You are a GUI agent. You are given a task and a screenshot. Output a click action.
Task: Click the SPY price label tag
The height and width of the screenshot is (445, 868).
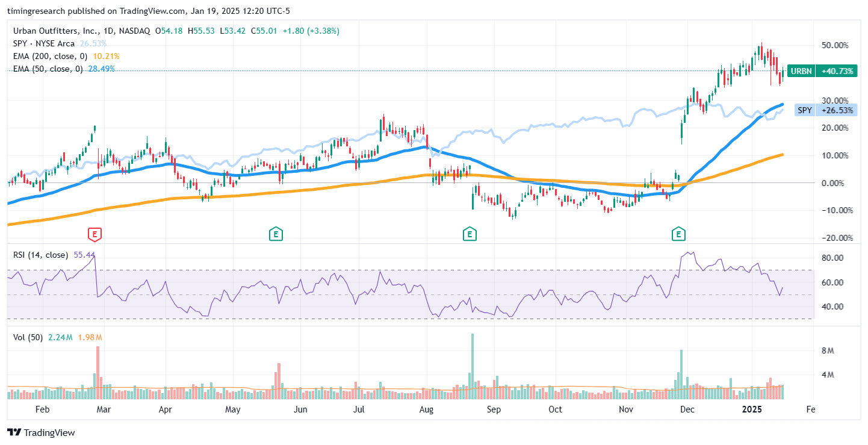[825, 110]
